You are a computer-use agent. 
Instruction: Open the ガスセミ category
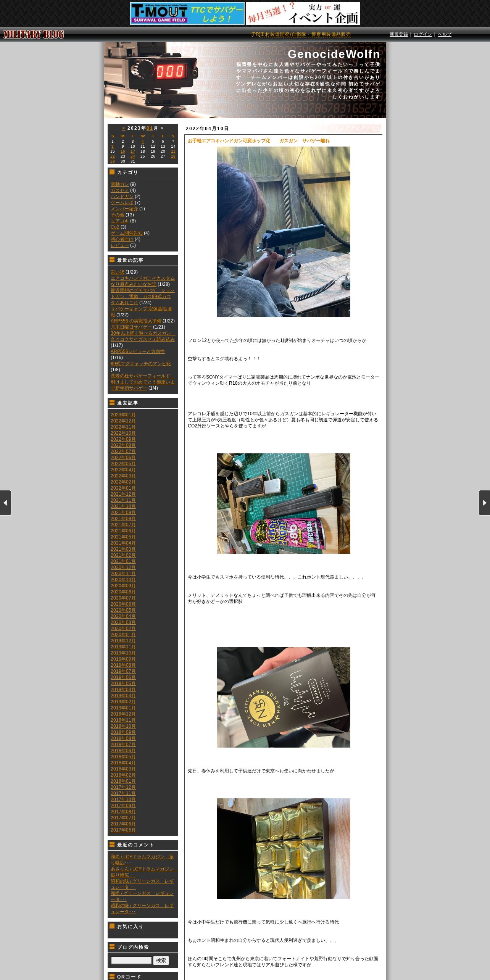120,190
